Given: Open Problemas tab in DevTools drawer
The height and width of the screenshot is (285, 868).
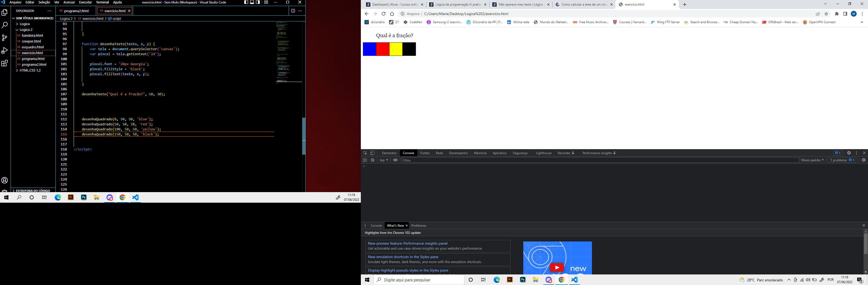Looking at the screenshot, I should (419, 226).
